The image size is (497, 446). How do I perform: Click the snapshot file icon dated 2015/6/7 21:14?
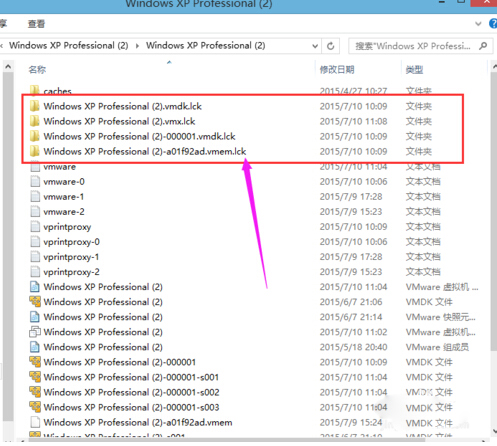point(35,317)
